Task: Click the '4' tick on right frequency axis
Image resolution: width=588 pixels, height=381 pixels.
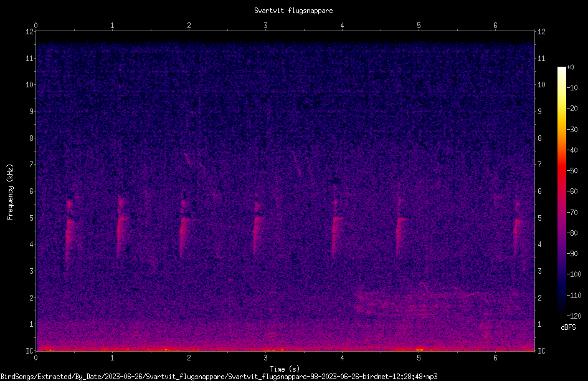Action: [x=539, y=244]
